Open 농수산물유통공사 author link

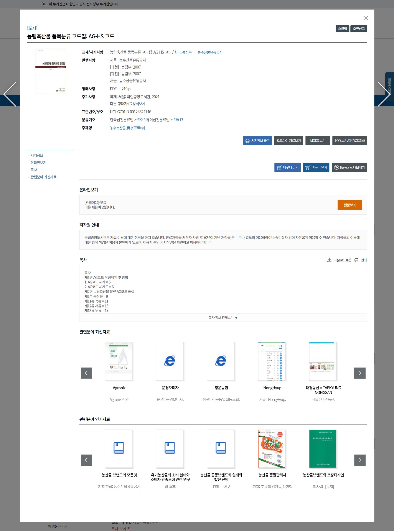coord(210,52)
